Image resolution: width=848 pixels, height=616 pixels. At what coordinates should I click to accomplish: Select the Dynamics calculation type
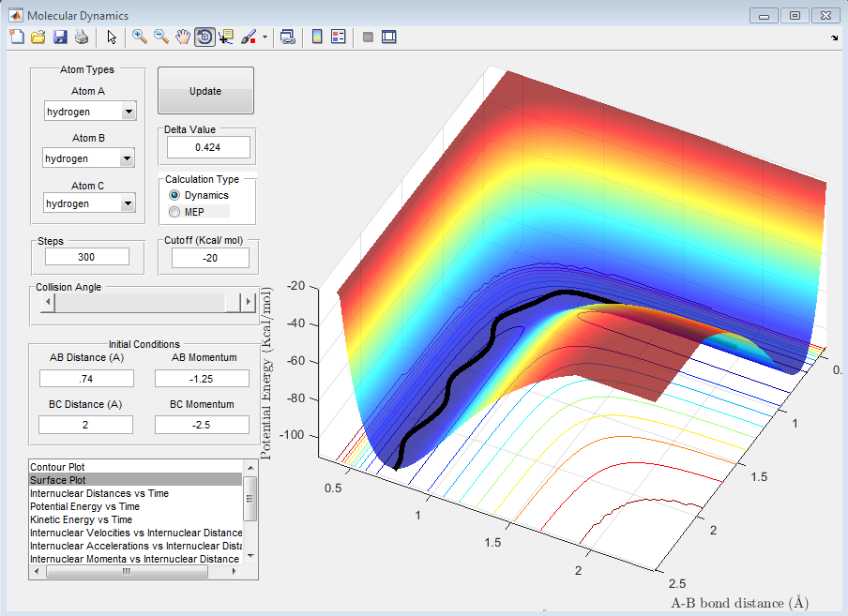[x=174, y=195]
